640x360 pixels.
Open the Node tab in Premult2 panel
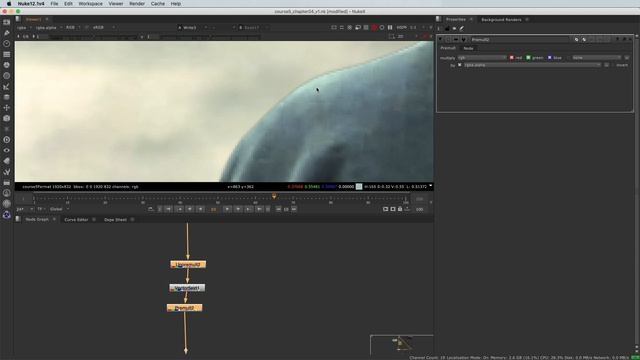(468, 48)
